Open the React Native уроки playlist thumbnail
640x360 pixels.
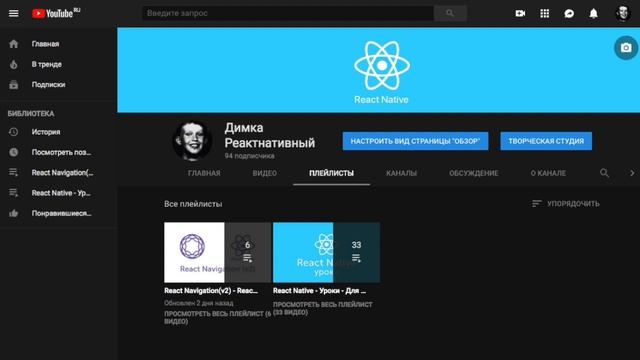pos(327,252)
